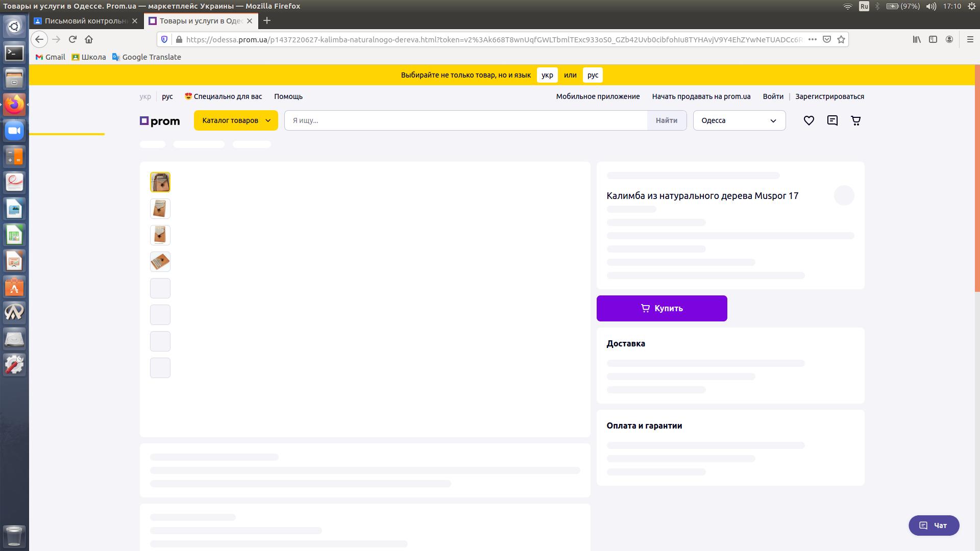Click the prom logo
The image size is (980, 551).
point(160,121)
